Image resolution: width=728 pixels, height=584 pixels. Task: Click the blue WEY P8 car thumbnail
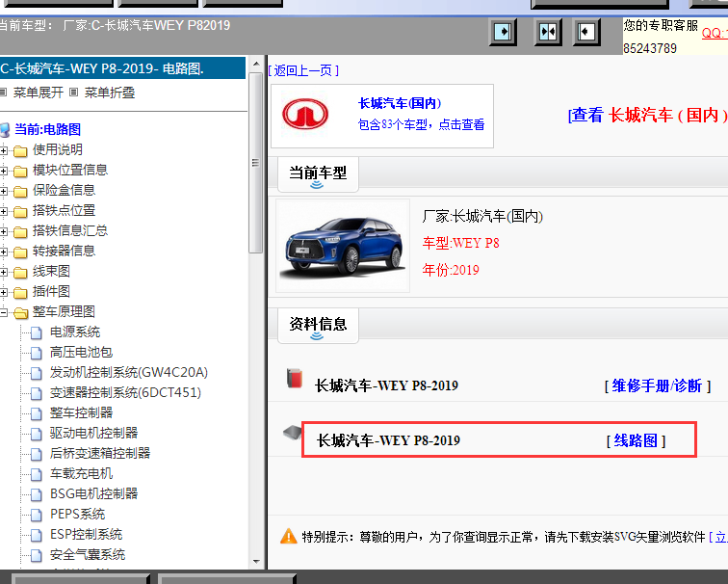pyautogui.click(x=343, y=246)
